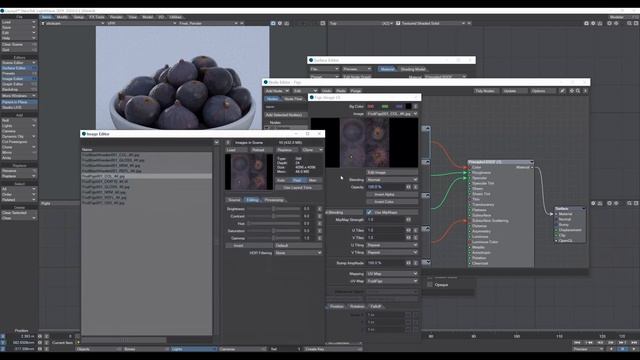Image resolution: width=640 pixels, height=360 pixels.
Task: Click Edit Image button in node panel
Action: click(392, 172)
